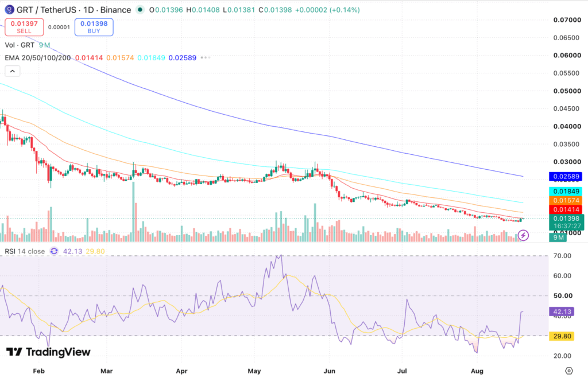The image size is (588, 378).
Task: Click the 60.00 RSI scale label
Action: coord(563,276)
